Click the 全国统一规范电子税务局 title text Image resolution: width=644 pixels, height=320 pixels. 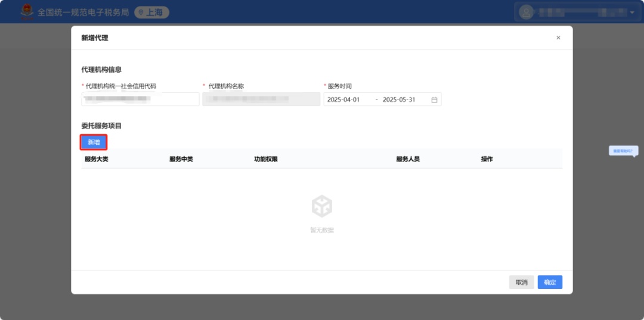click(83, 13)
